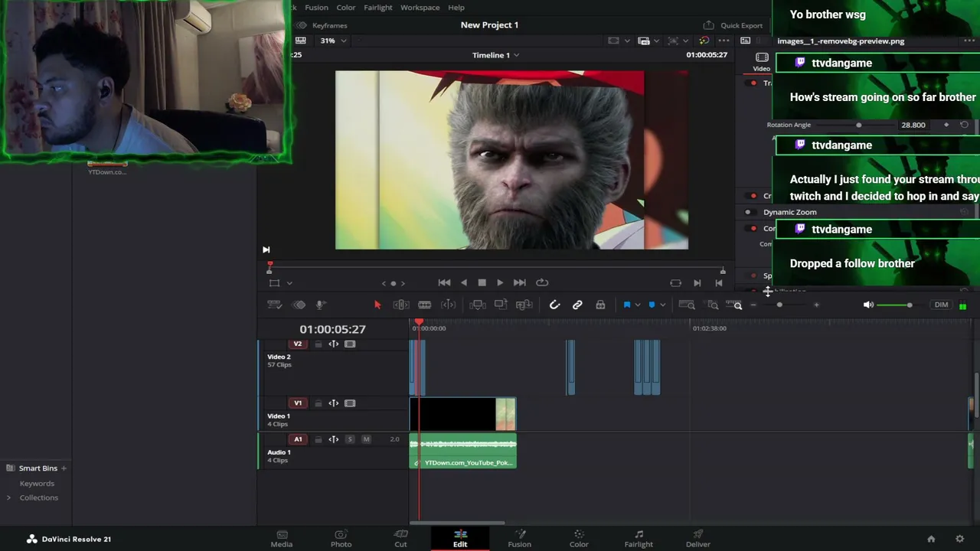Screen dimensions: 980x551
Task: Open the Full Extent Zoom icon
Action: [687, 305]
